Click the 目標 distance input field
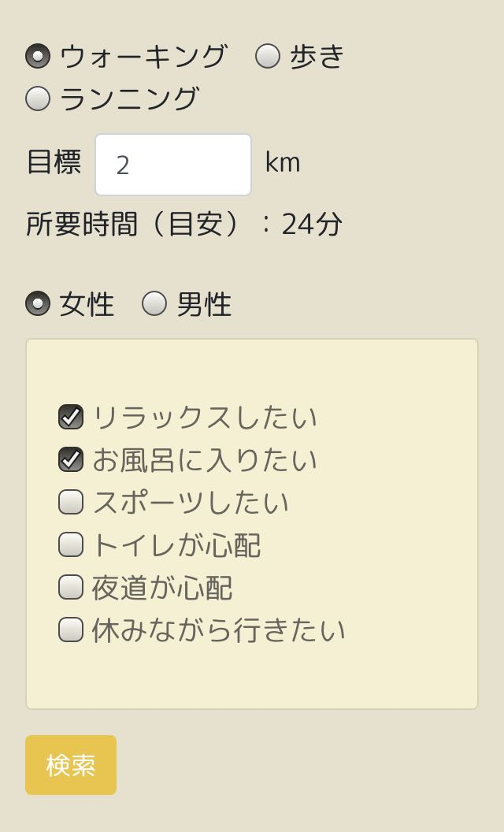Screen dimensions: 504x832 (173, 165)
